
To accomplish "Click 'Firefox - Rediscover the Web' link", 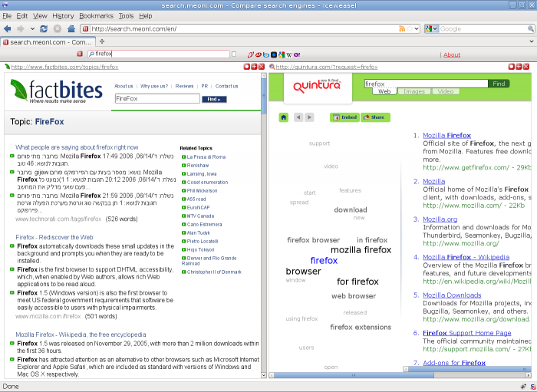I will click(x=54, y=237).
